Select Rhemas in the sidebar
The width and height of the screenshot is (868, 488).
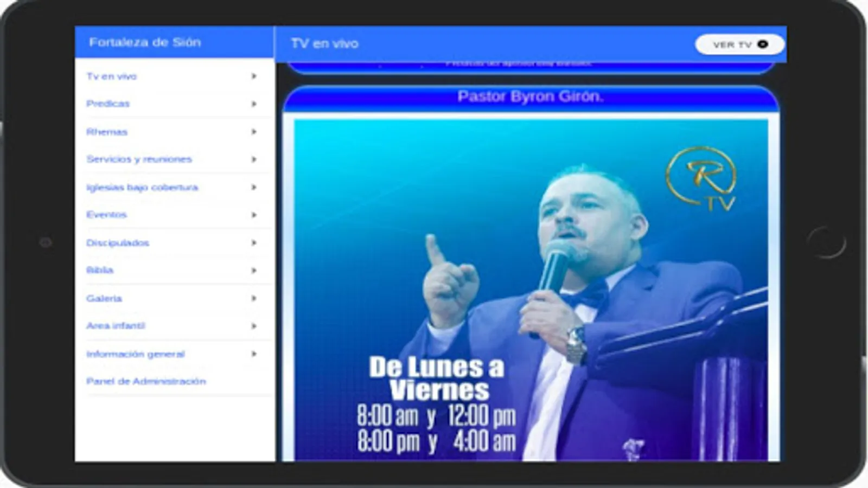click(x=174, y=132)
